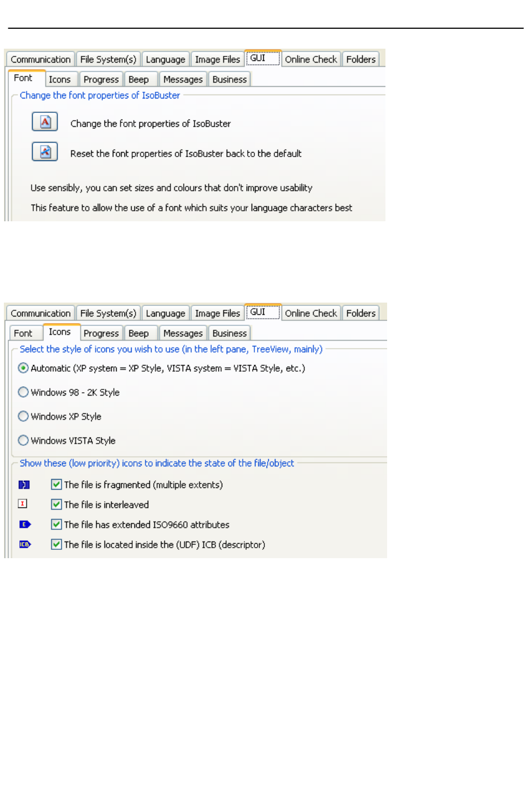
Task: Open Folders tab in the icon style window
Action: pos(361,313)
